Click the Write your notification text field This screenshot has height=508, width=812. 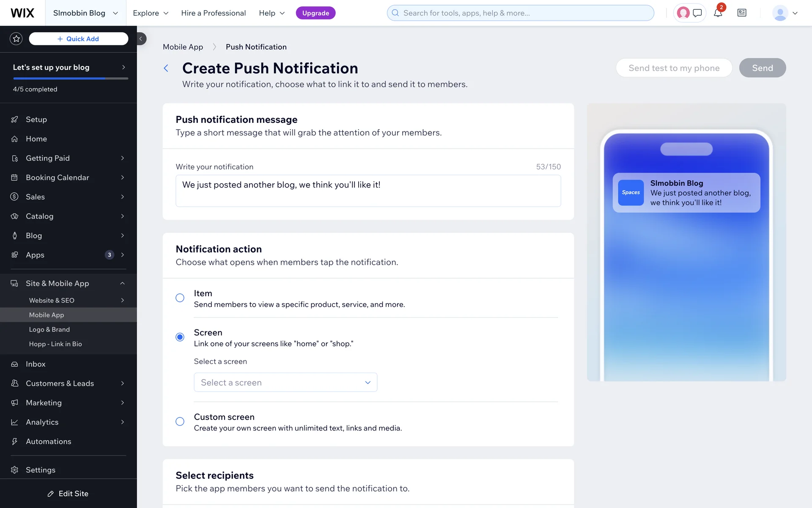(x=368, y=191)
